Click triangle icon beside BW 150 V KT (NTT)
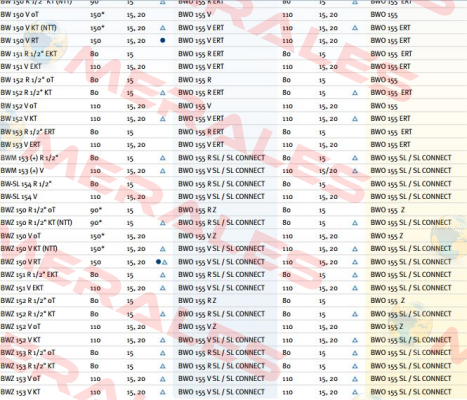The height and width of the screenshot is (400, 467). tap(163, 28)
